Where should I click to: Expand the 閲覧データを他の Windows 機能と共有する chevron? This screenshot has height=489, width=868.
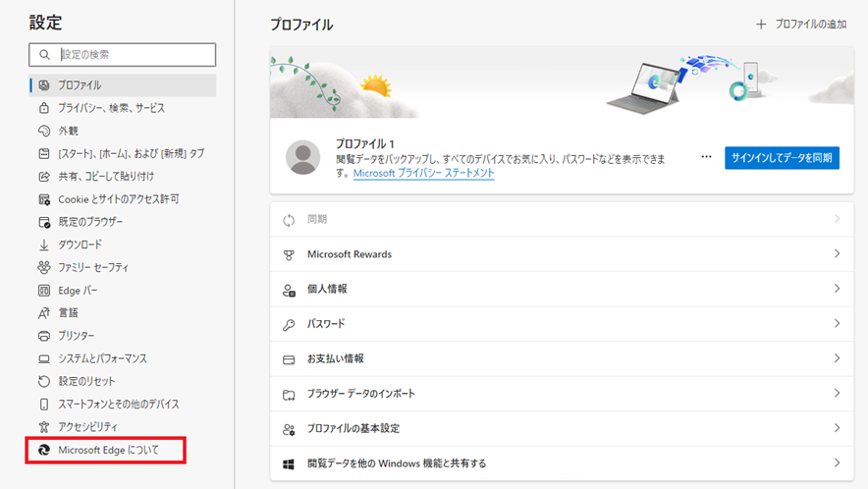click(x=837, y=462)
